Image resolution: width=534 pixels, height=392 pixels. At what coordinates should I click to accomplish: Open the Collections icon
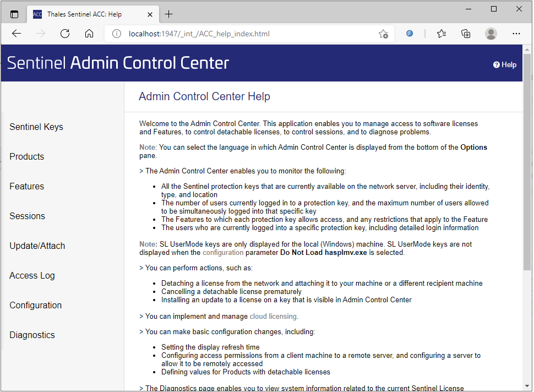tap(466, 34)
